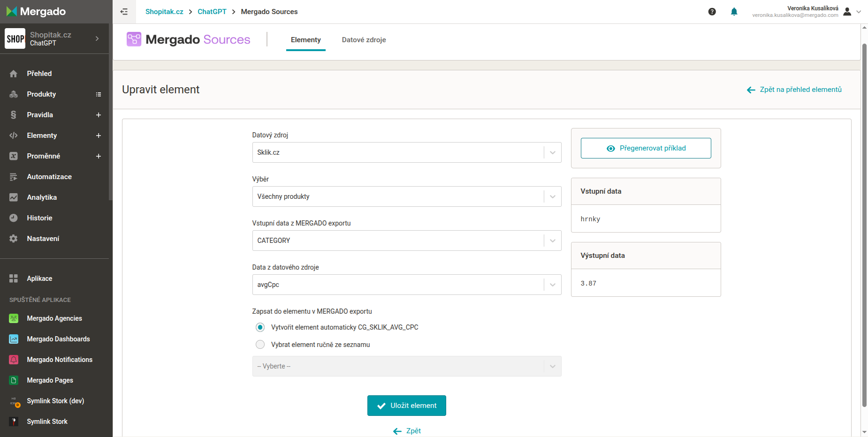Click the Mergado Pages app icon

(x=14, y=380)
